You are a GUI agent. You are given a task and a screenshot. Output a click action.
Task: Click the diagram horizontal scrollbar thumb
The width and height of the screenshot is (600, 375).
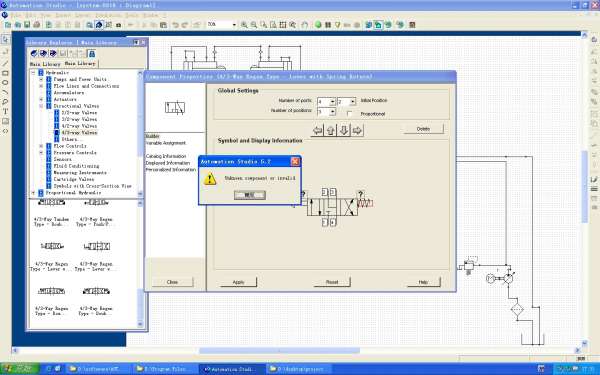pyautogui.click(x=279, y=351)
